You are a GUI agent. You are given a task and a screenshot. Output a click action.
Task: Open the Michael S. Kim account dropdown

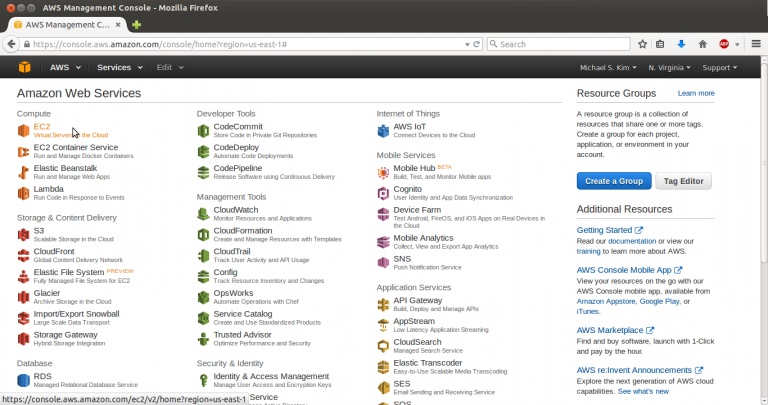pyautogui.click(x=608, y=68)
